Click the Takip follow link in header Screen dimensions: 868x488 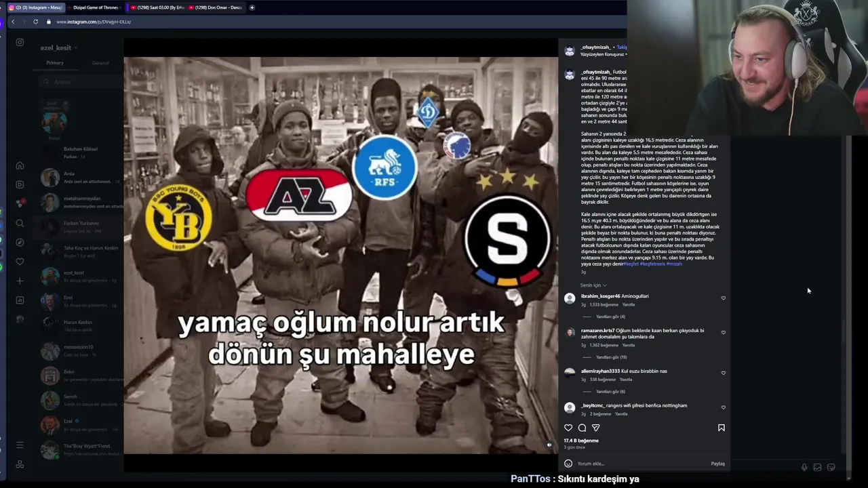[x=622, y=47]
